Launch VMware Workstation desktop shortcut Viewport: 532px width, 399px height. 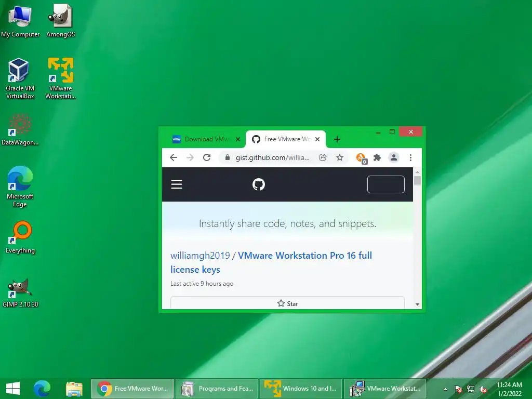[60, 79]
